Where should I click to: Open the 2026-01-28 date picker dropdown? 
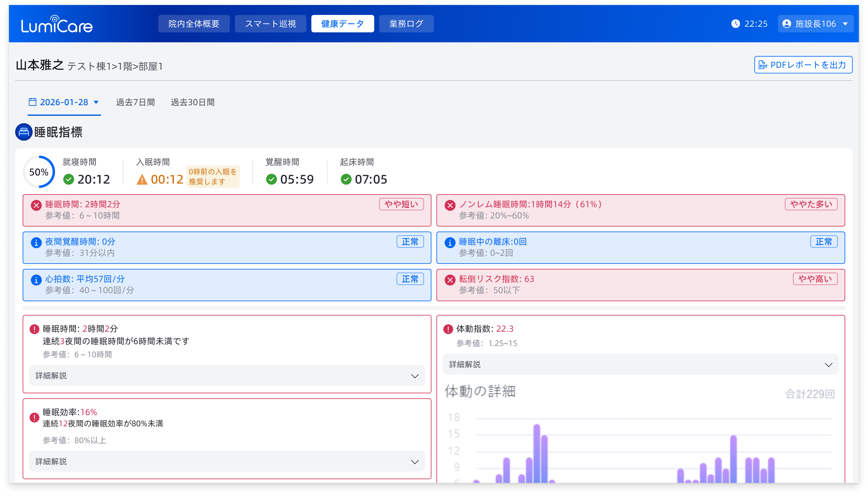coord(64,102)
